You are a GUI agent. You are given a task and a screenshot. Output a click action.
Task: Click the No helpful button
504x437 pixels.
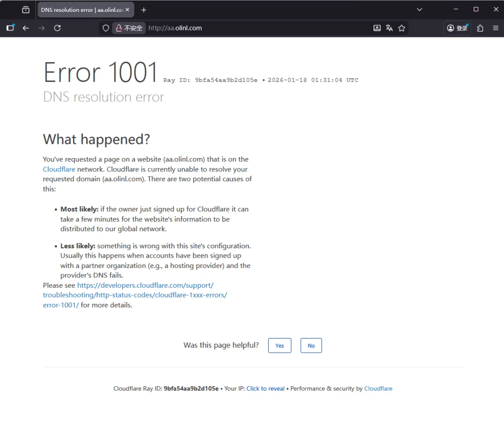pos(311,345)
